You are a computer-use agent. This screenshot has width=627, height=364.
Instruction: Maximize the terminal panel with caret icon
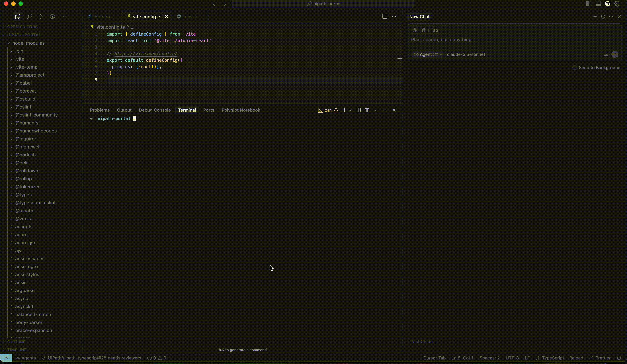point(384,110)
